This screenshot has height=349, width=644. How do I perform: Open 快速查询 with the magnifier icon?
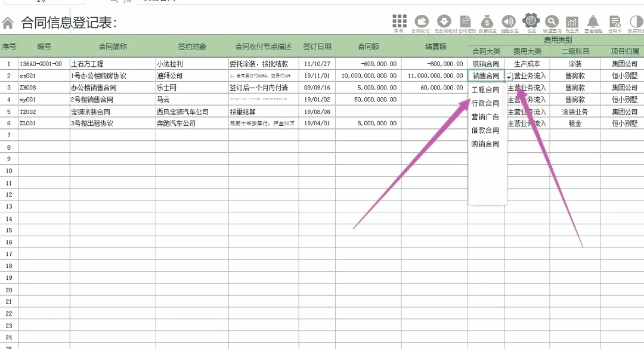pos(552,22)
